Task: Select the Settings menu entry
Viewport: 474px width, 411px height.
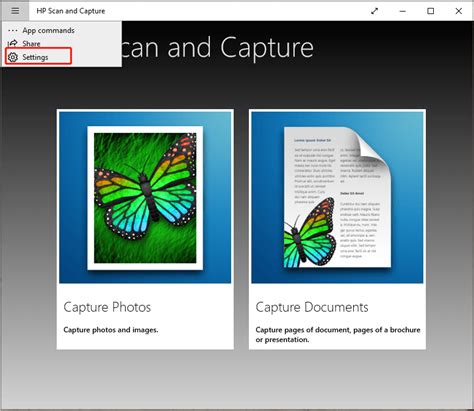Action: [38, 56]
